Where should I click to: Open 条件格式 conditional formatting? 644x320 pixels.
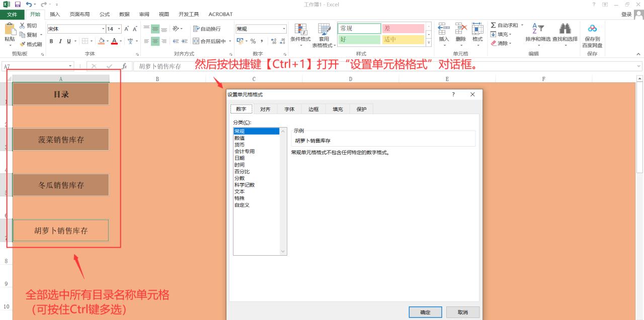point(300,35)
